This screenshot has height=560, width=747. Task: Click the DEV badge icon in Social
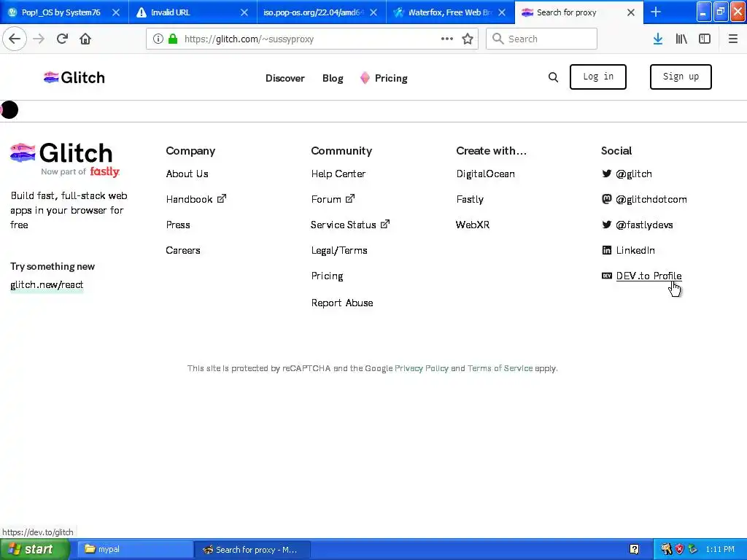pos(606,276)
